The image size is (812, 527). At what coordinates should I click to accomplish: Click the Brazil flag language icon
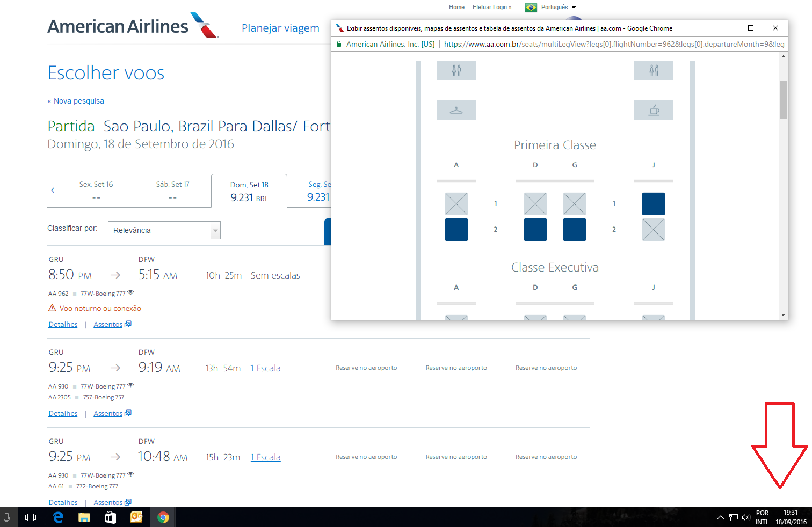pos(531,8)
